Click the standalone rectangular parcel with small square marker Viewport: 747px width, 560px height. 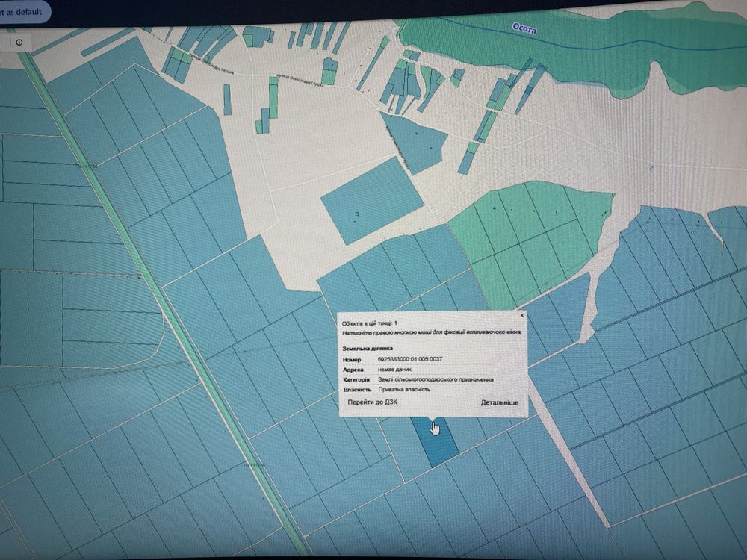tap(372, 200)
